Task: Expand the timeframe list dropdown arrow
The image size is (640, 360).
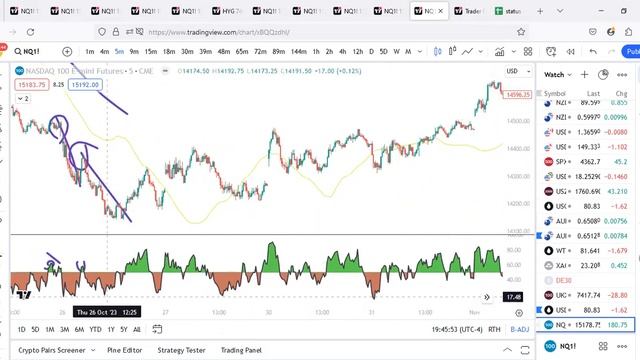Action: [420, 51]
